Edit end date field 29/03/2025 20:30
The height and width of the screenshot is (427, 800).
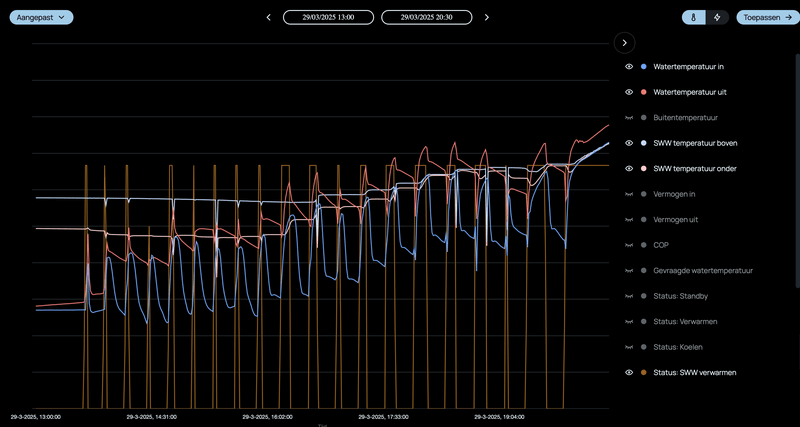tap(427, 17)
